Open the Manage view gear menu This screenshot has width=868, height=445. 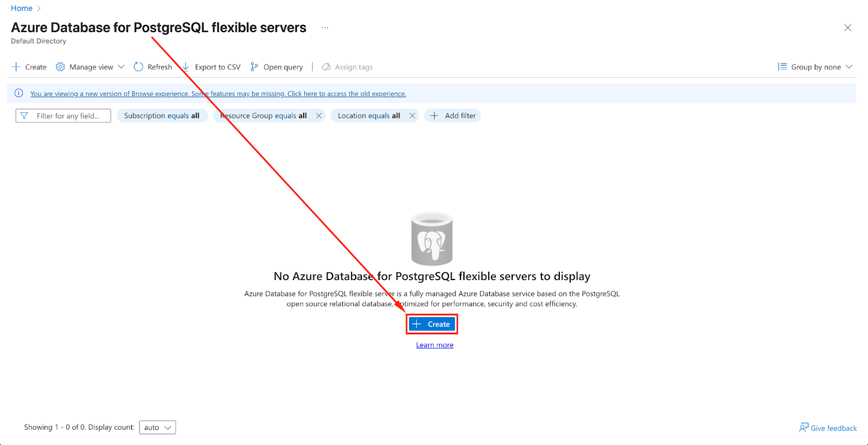point(90,67)
